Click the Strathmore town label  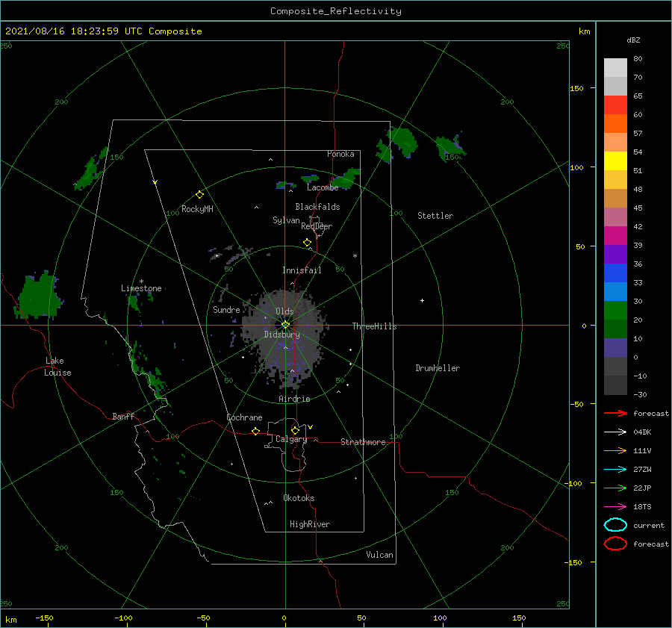click(363, 442)
